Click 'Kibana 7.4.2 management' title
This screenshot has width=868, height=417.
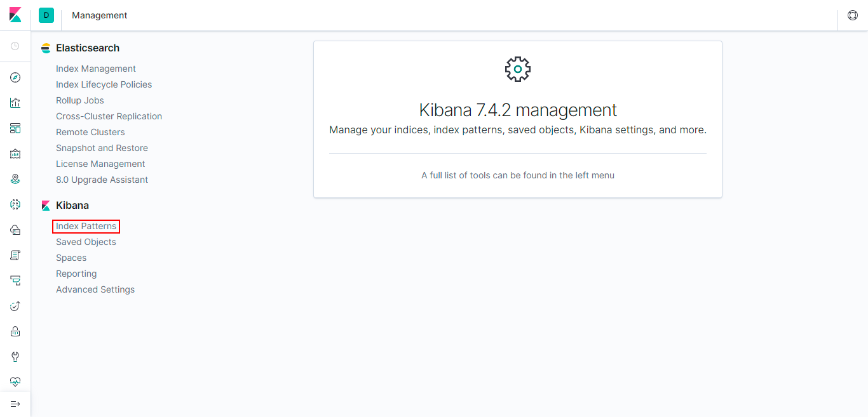[518, 110]
